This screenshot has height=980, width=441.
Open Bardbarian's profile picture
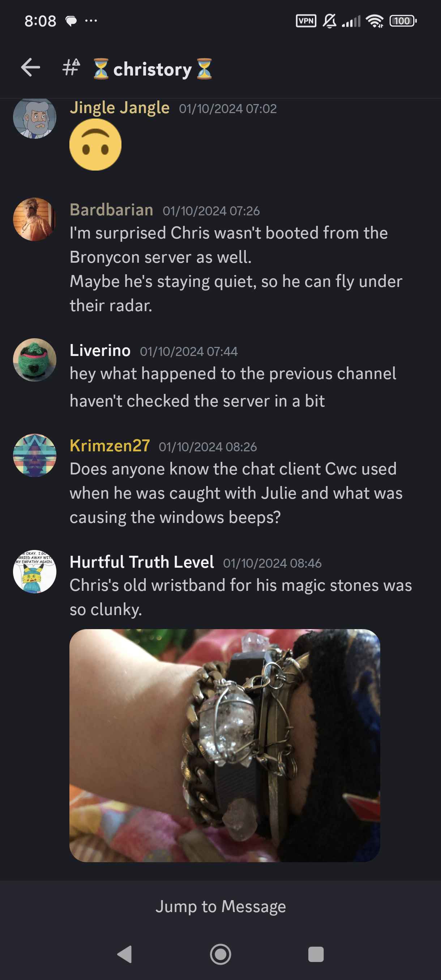pos(35,219)
